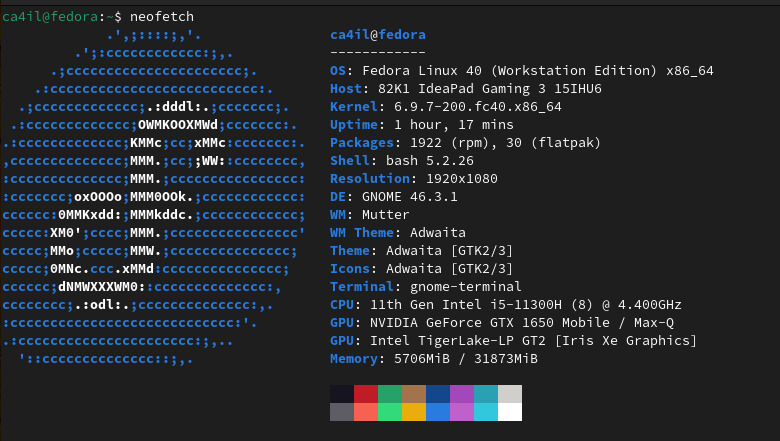Click the bright blue color block
This screenshot has width=780, height=441.
438,412
